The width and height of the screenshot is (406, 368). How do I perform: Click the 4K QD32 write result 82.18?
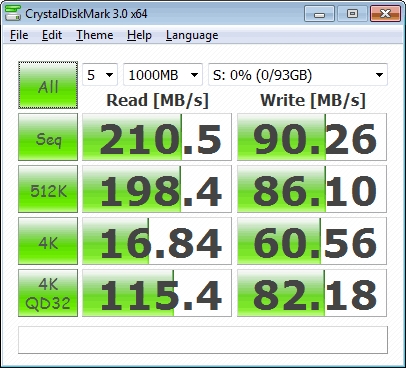click(x=312, y=293)
